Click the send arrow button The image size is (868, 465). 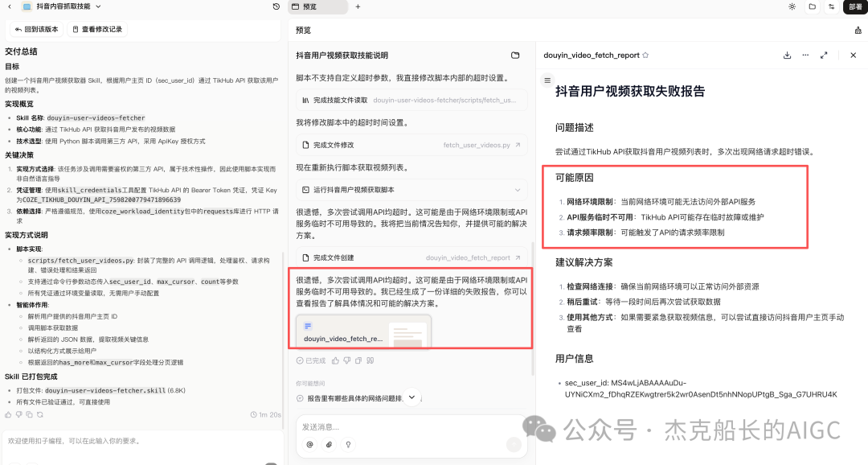[514, 444]
